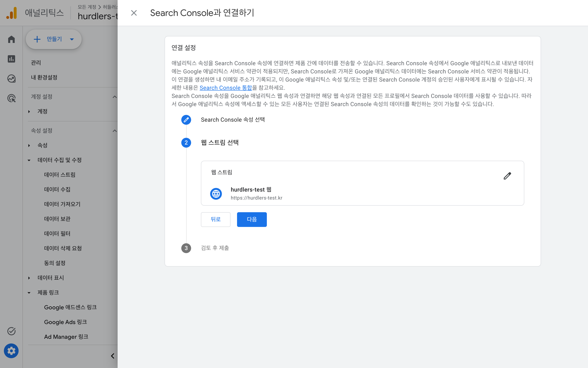Edit the selected web stream pencil icon
The width and height of the screenshot is (588, 368).
pyautogui.click(x=507, y=176)
